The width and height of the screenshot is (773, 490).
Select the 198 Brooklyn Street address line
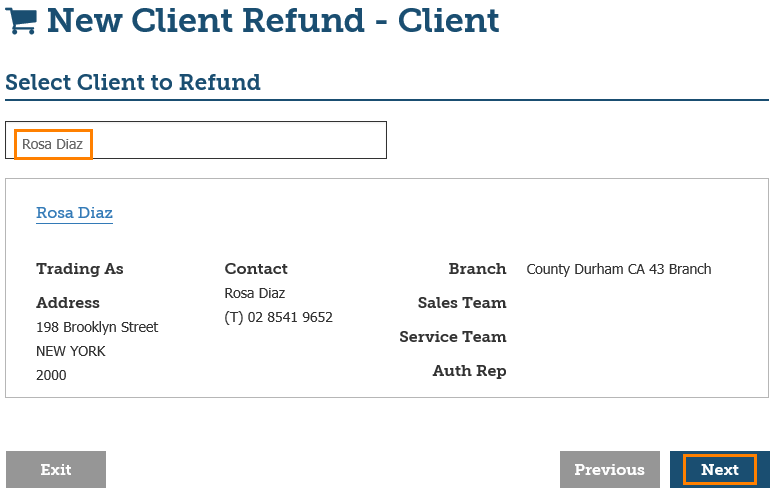click(97, 327)
